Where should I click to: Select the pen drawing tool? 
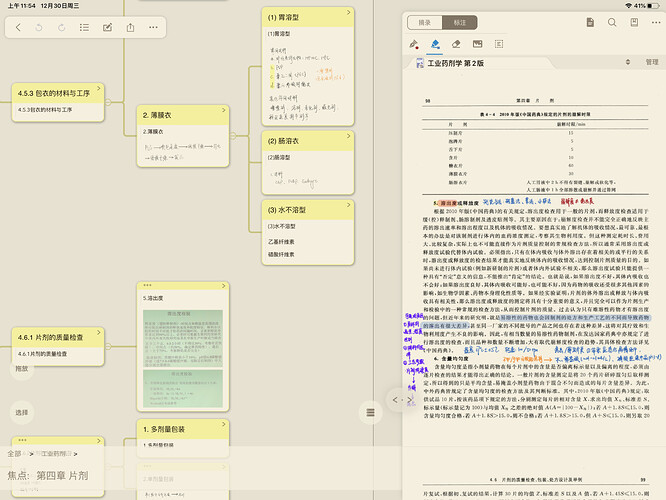pos(414,44)
